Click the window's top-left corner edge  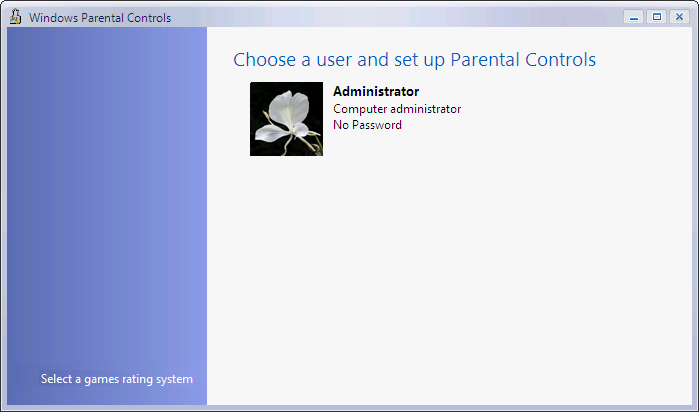click(x=2, y=2)
